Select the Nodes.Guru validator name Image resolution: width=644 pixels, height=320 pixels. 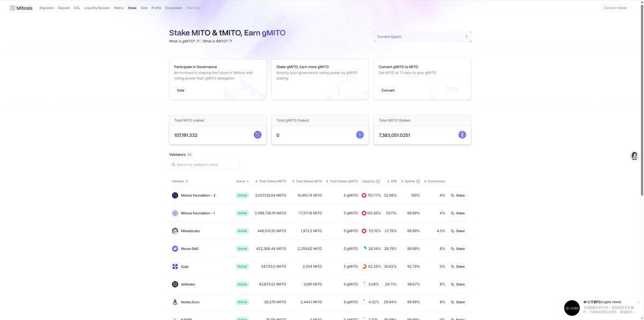coord(190,302)
